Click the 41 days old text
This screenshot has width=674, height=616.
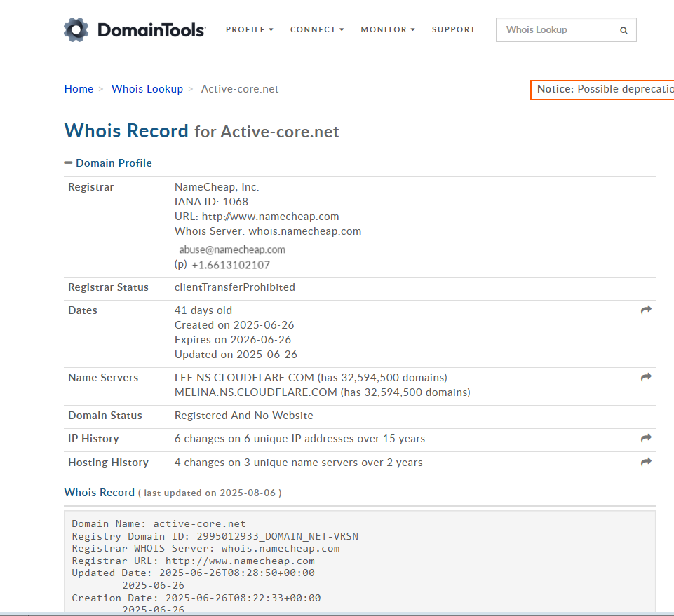(x=203, y=310)
